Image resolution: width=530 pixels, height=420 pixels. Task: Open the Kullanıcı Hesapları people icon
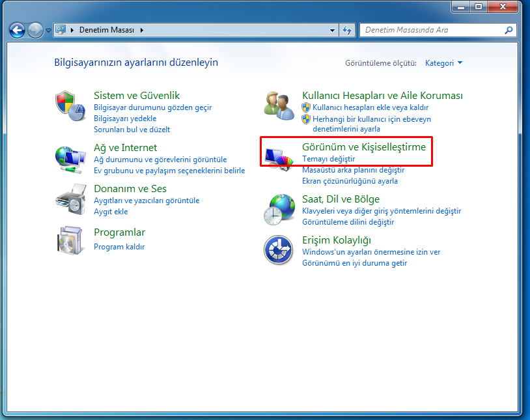click(279, 106)
